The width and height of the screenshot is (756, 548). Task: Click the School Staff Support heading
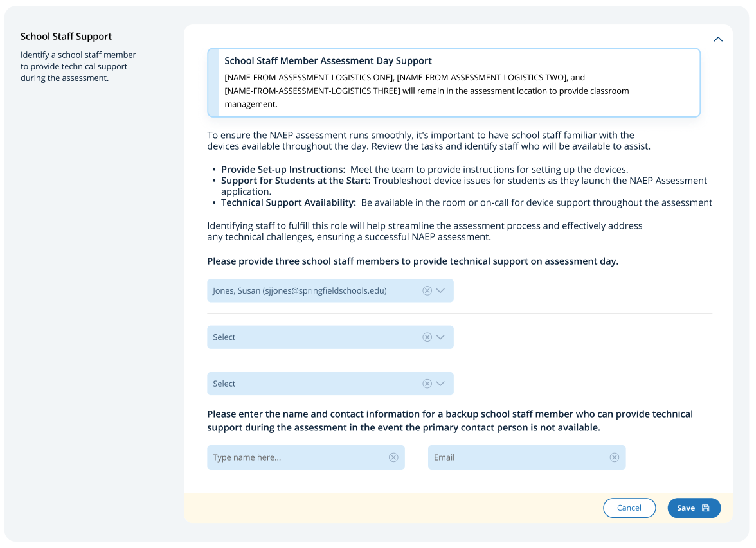(66, 37)
